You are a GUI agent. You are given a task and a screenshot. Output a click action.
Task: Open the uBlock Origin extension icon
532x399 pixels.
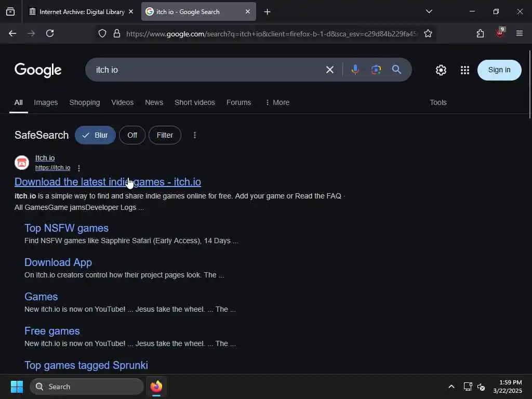500,33
